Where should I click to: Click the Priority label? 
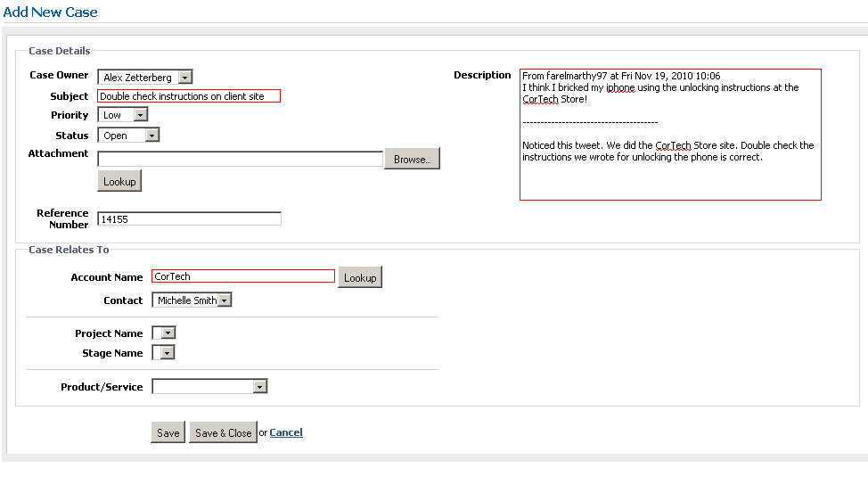(x=70, y=115)
